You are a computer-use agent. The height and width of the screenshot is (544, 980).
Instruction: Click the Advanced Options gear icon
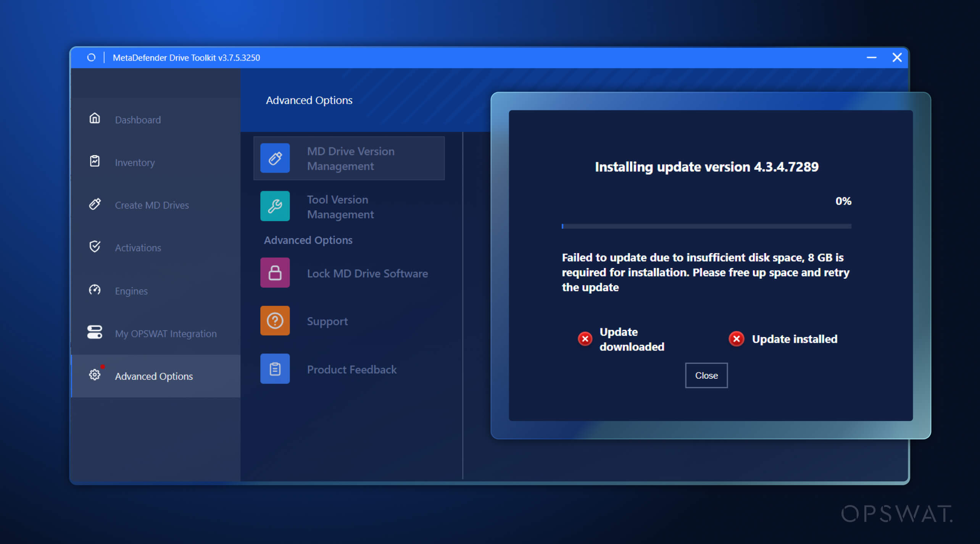pyautogui.click(x=94, y=376)
